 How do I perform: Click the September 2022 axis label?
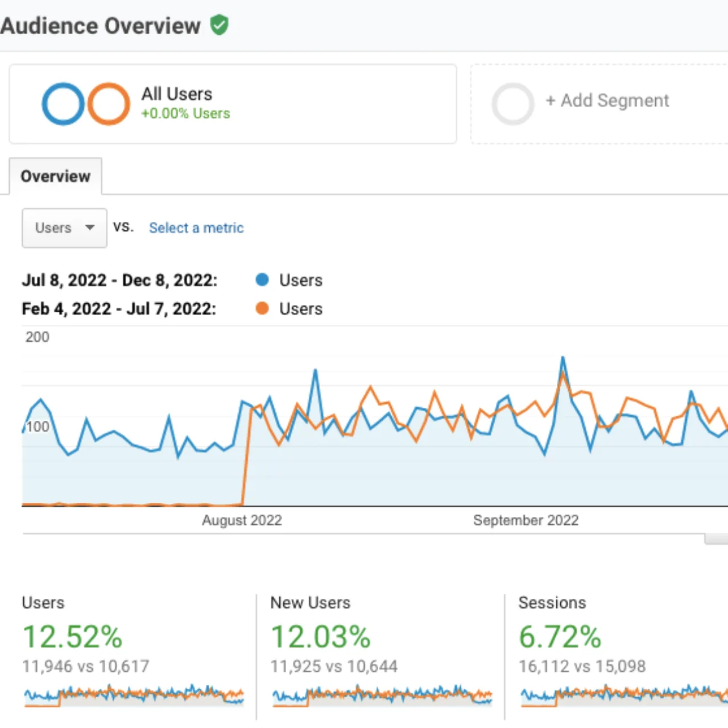[x=526, y=520]
